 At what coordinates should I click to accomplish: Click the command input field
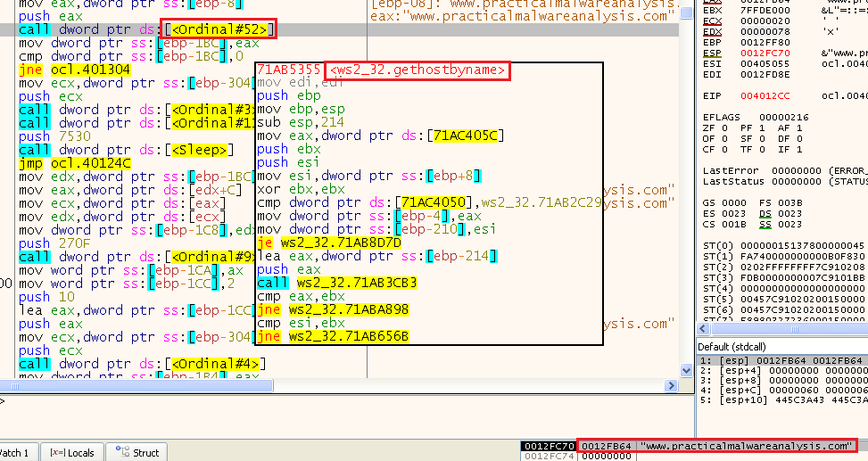click(x=268, y=402)
